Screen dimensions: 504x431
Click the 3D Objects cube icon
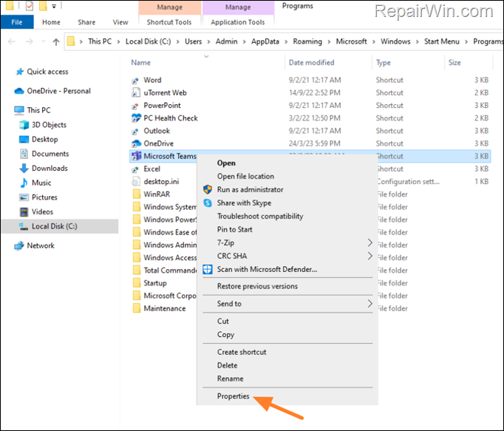point(24,125)
